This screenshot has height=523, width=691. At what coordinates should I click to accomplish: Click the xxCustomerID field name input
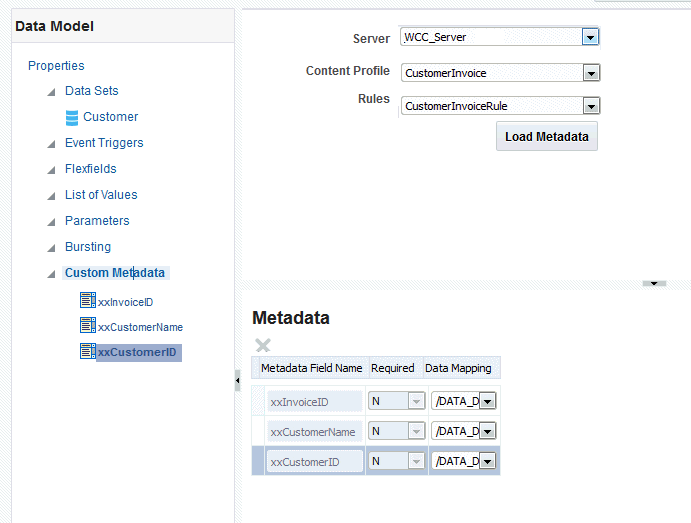point(315,462)
